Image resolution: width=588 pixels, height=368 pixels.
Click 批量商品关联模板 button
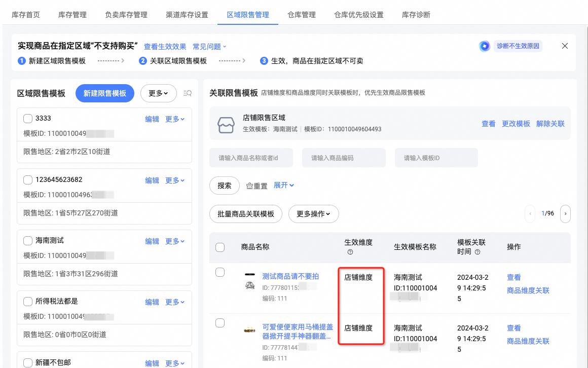point(246,214)
